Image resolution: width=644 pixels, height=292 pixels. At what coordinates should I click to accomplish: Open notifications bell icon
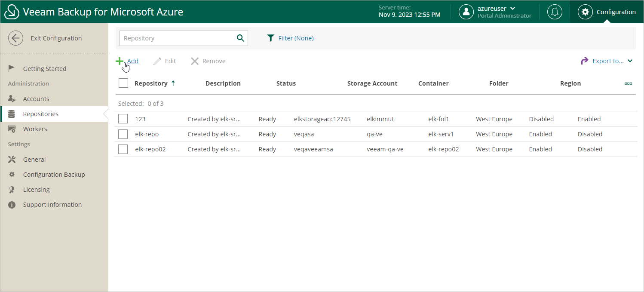(555, 12)
